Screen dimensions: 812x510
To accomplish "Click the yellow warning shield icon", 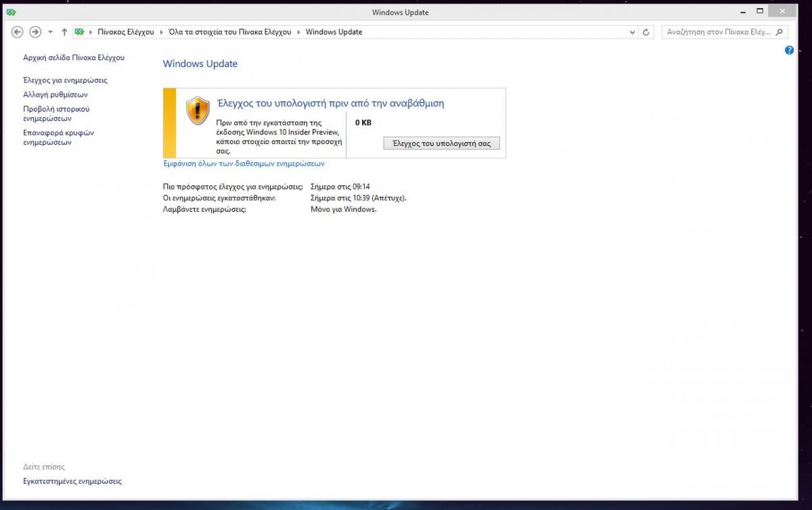I will tap(198, 110).
